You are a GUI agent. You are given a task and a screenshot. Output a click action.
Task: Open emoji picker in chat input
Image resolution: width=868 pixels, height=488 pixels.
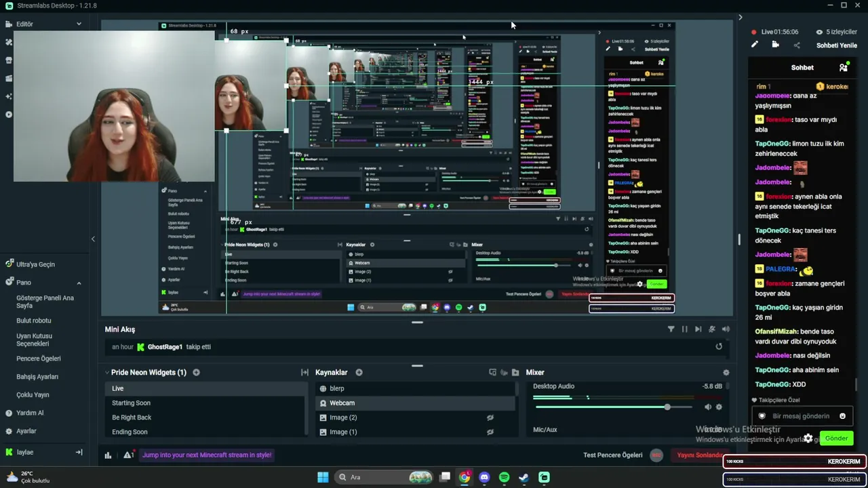(x=842, y=416)
